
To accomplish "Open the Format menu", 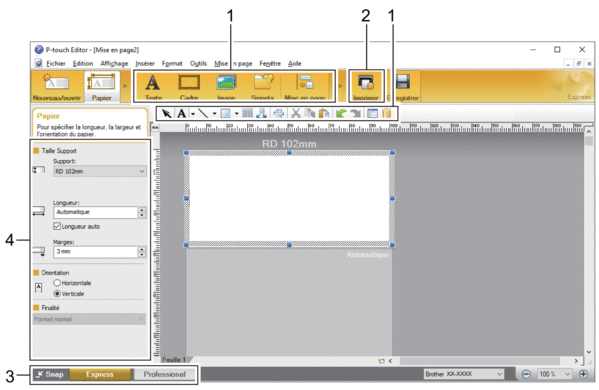I will [x=172, y=63].
